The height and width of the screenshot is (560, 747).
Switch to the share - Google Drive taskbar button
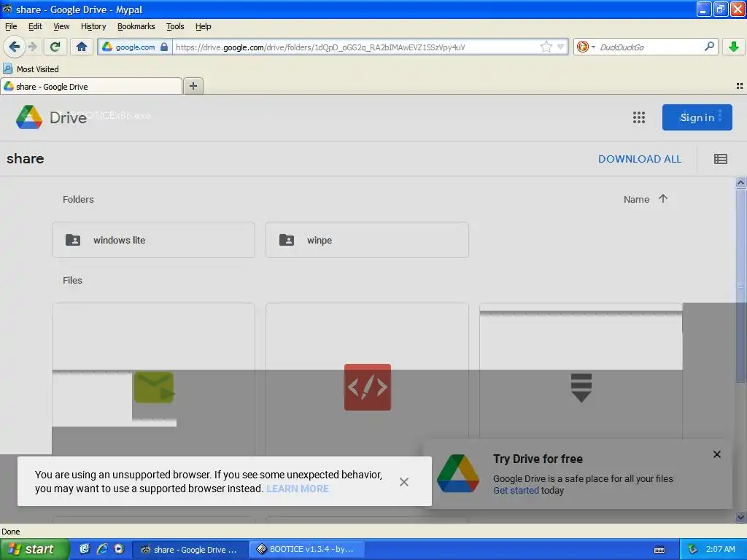point(190,550)
